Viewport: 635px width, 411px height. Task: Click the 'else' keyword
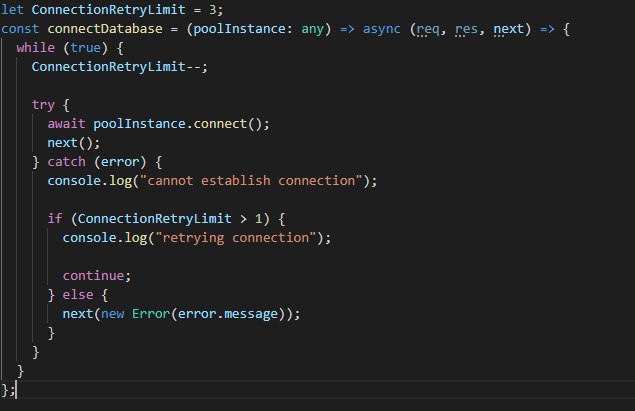click(78, 294)
